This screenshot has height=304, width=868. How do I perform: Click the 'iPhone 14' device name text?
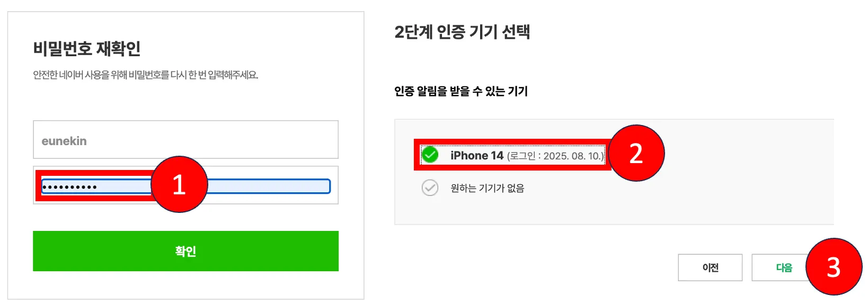(476, 156)
